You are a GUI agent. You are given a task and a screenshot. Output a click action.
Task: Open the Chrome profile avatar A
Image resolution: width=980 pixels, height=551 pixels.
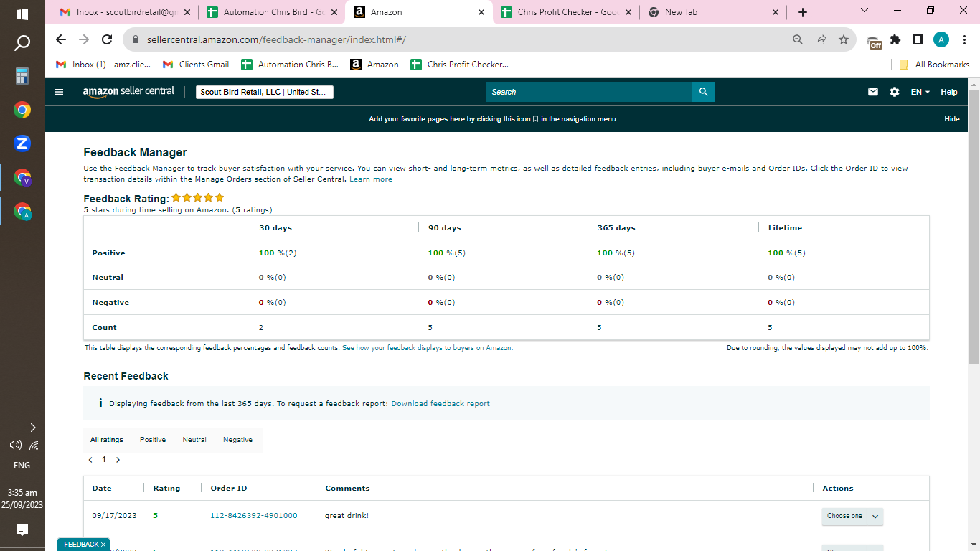click(941, 40)
